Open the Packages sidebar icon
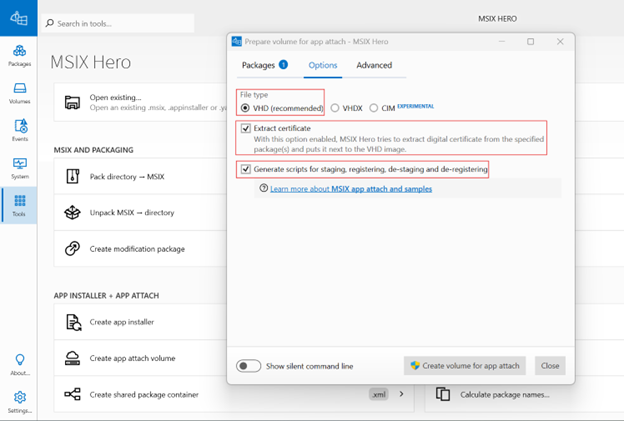The width and height of the screenshot is (624, 421). coord(19,52)
